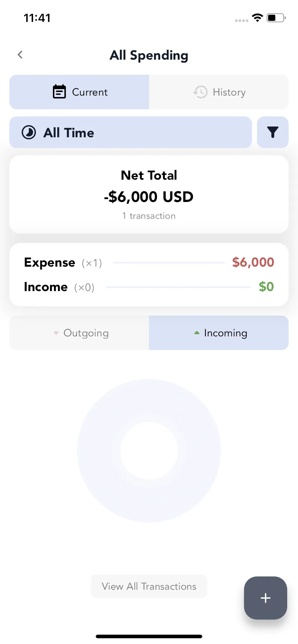Viewport: 298px width, 644px height.
Task: Click the pink Outgoing triangle icon
Action: [x=56, y=333]
